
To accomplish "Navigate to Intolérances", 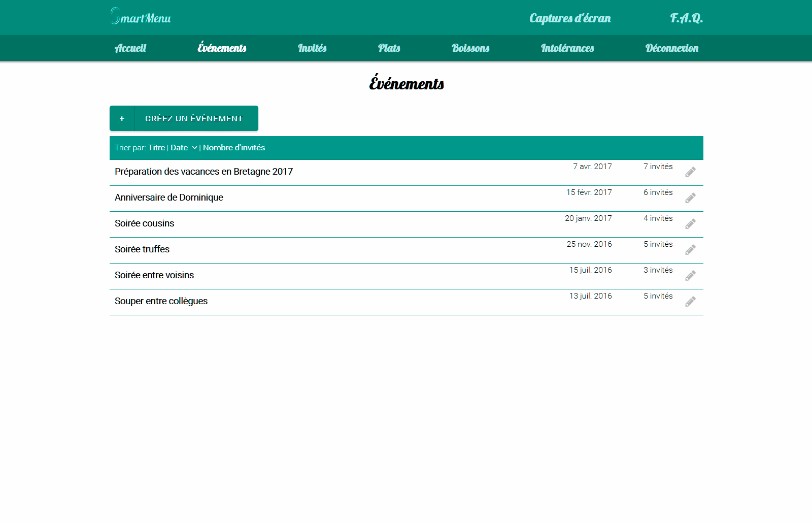I will (x=567, y=48).
